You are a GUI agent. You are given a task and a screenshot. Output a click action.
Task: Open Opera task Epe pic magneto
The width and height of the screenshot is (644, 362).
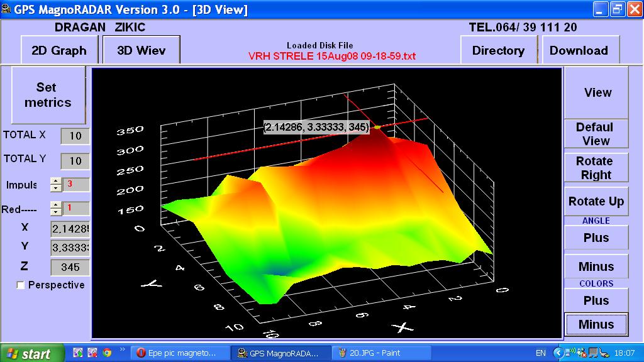click(179, 353)
